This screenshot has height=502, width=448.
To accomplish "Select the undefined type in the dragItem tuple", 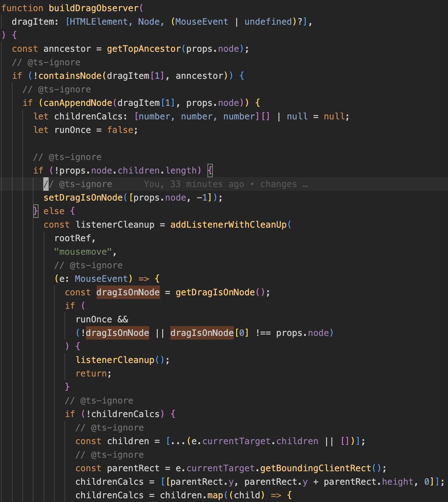I will point(268,22).
